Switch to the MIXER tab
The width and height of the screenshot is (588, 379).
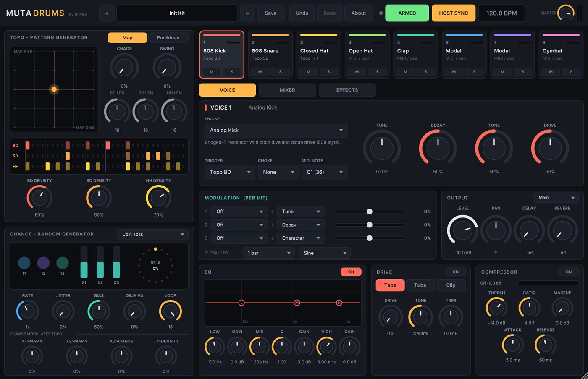click(x=287, y=90)
